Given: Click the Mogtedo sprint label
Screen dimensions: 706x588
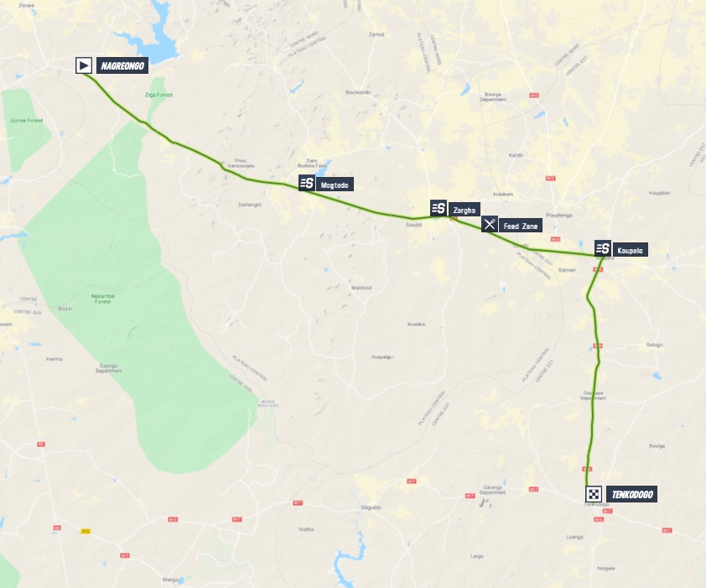Looking at the screenshot, I should [x=334, y=185].
